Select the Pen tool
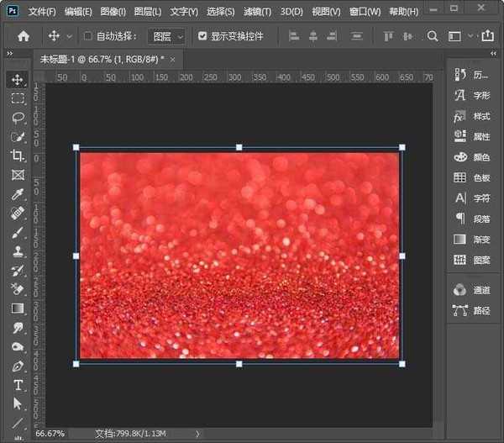504x443 pixels. click(18, 367)
